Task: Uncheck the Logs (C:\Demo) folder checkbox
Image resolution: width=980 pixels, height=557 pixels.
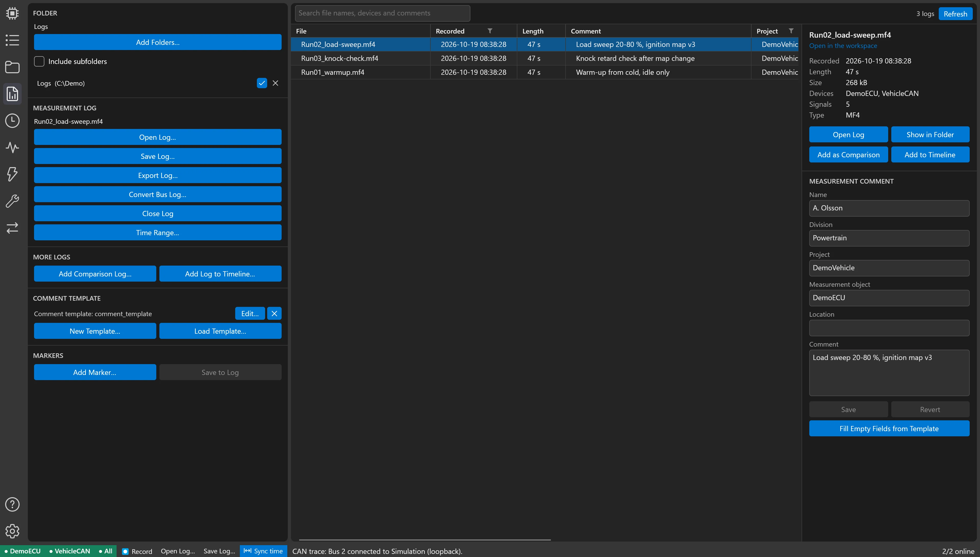Action: (x=262, y=83)
